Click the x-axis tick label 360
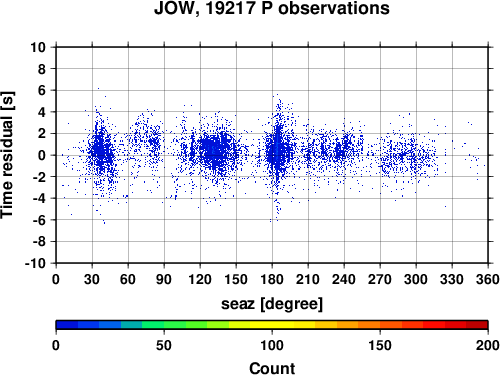The image size is (500, 375). point(488,279)
